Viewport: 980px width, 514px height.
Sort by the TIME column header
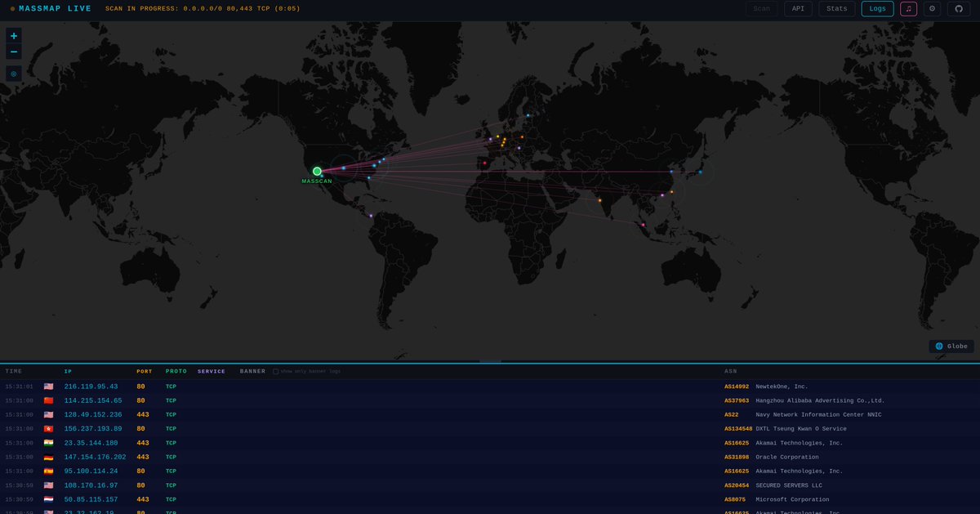point(14,371)
